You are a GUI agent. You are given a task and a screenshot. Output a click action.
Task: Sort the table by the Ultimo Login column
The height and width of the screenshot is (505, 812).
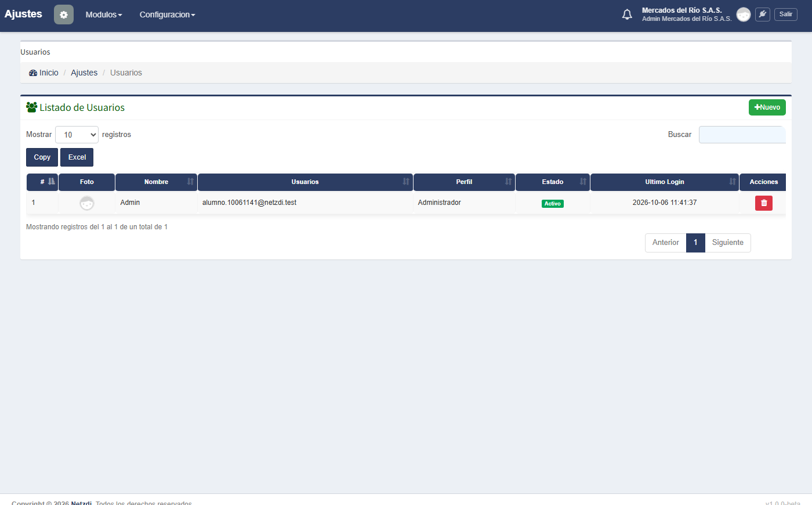665,182
